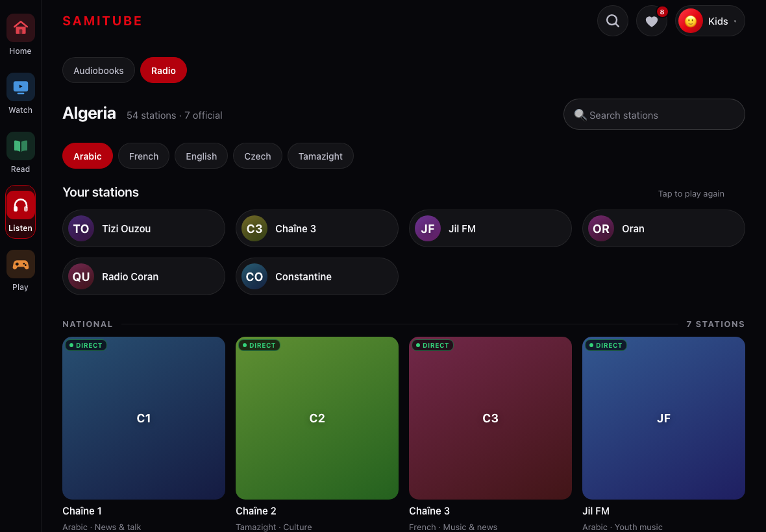Click DIRECT badge on Chaîne 3 card
The height and width of the screenshot is (532, 766).
433,345
